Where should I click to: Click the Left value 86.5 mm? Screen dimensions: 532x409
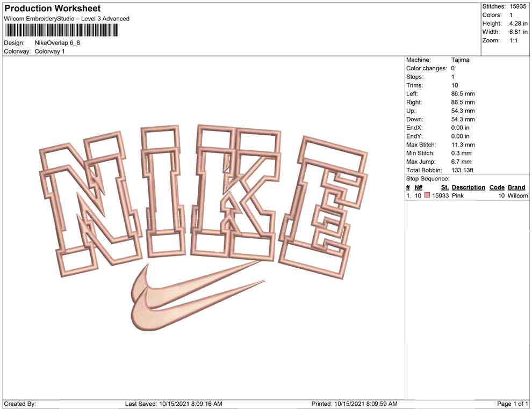coord(463,93)
